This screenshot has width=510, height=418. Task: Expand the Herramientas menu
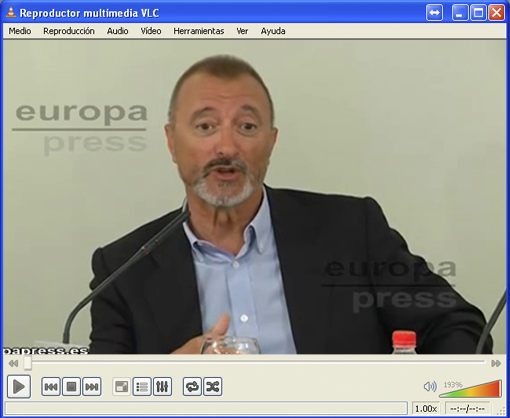199,31
